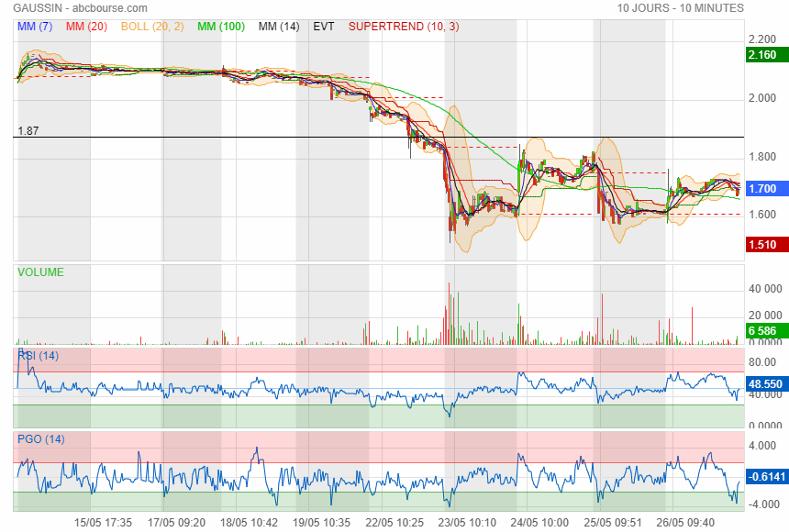Screen dimensions: 789x532
Task: Click the 25/05 09:51 time axis label
Action: (x=613, y=523)
